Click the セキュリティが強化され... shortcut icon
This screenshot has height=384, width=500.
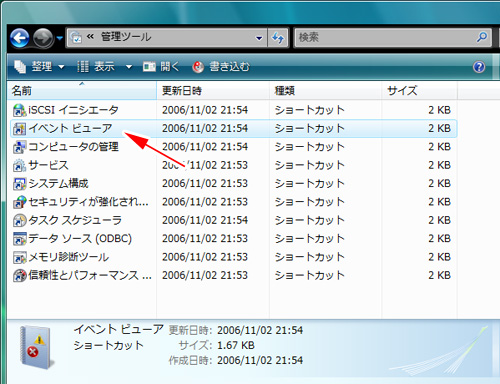click(x=19, y=202)
